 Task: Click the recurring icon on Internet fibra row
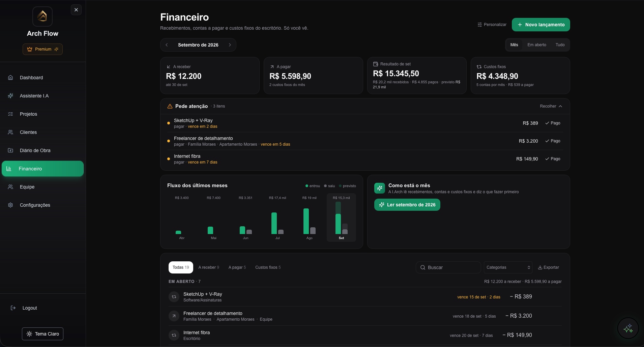pyautogui.click(x=174, y=335)
